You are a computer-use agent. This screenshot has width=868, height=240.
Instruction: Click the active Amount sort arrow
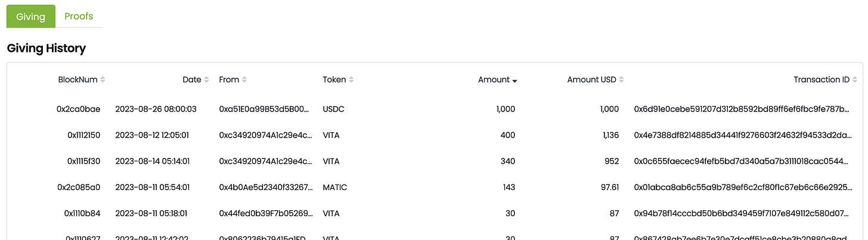pyautogui.click(x=514, y=80)
